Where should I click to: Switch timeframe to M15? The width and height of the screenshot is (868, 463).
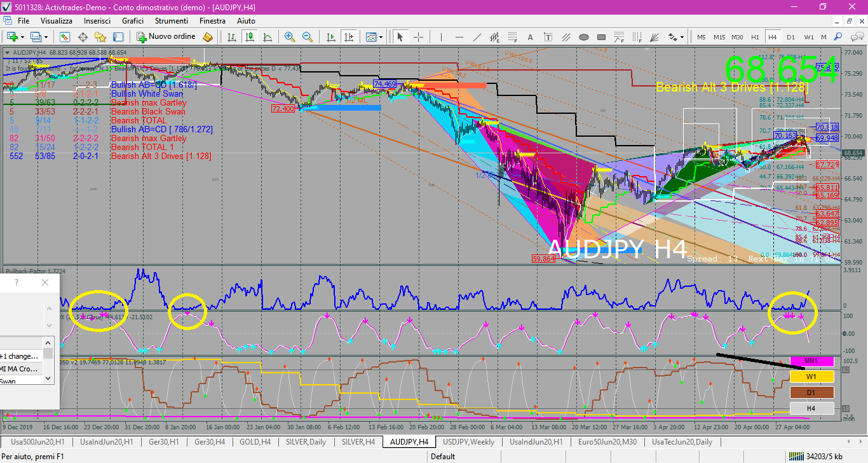click(x=719, y=37)
